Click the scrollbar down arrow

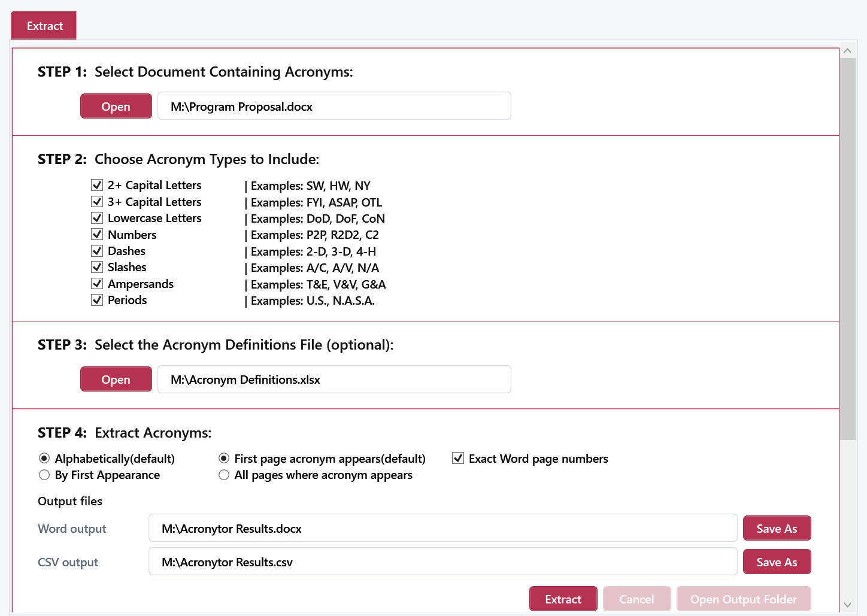click(847, 605)
